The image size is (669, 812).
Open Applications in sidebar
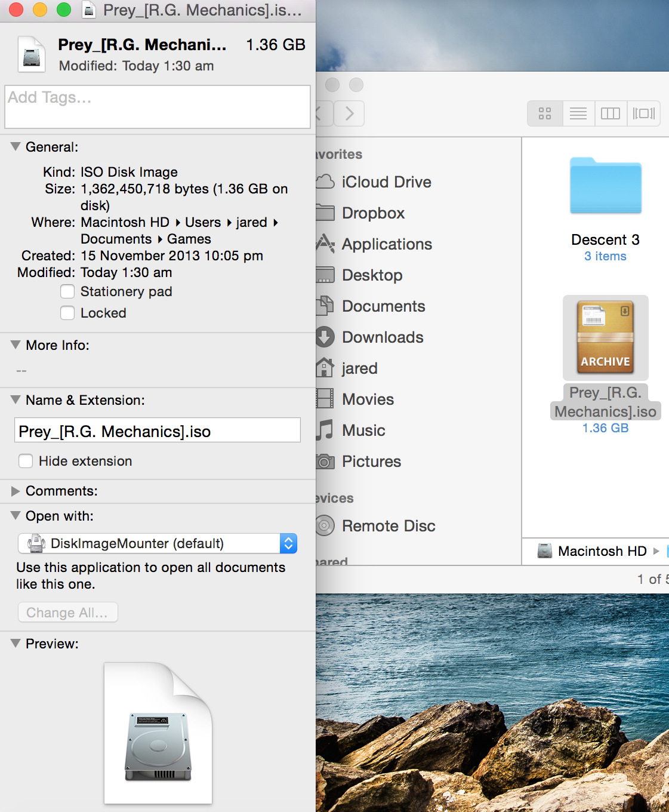click(387, 244)
